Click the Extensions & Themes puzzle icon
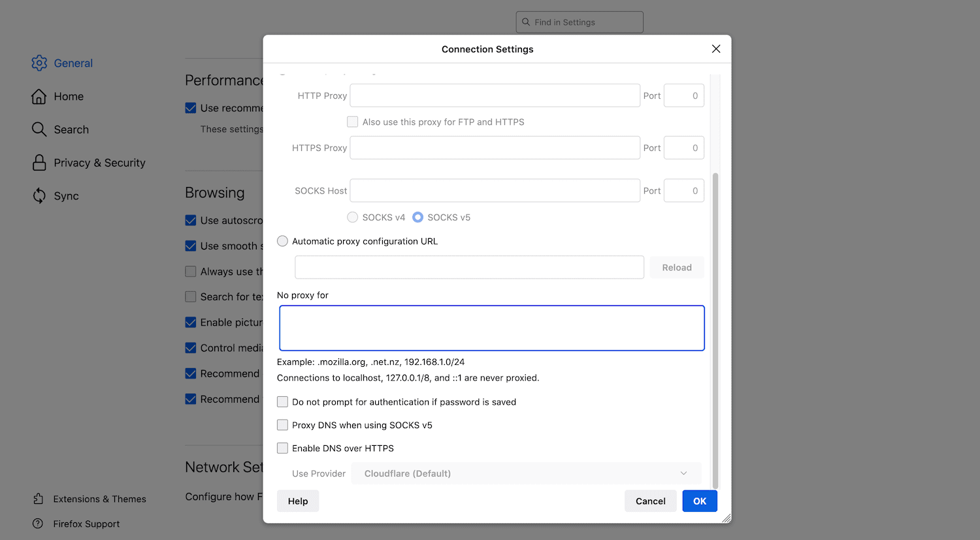The height and width of the screenshot is (540, 980). 39,499
